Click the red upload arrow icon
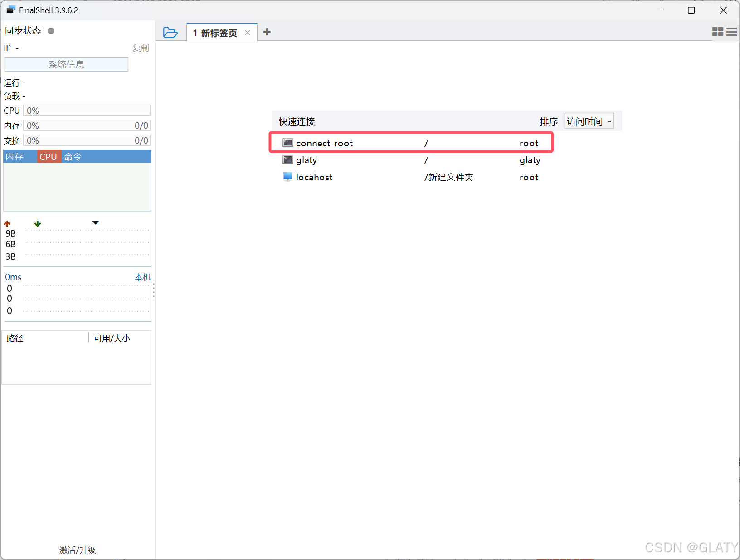740x560 pixels. point(7,224)
